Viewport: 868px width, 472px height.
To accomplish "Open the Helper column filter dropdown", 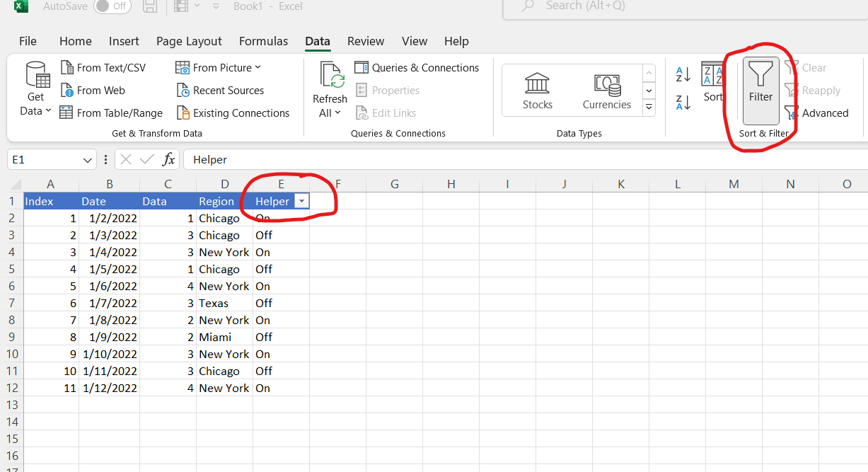I will pos(302,201).
